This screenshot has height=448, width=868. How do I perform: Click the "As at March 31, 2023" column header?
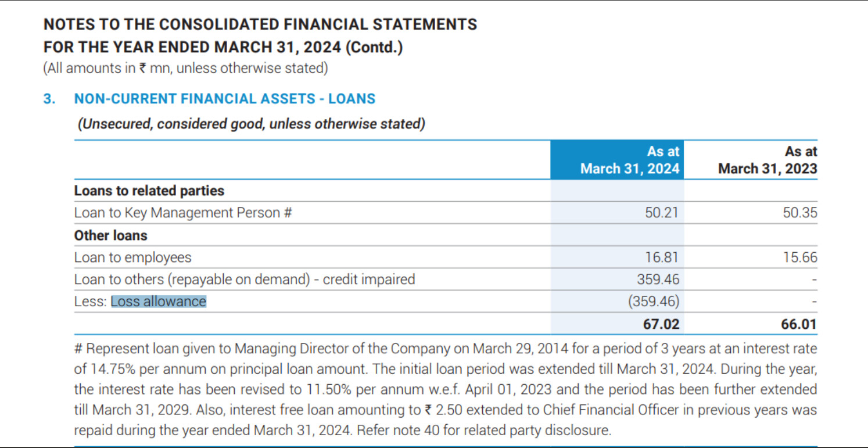pyautogui.click(x=767, y=160)
